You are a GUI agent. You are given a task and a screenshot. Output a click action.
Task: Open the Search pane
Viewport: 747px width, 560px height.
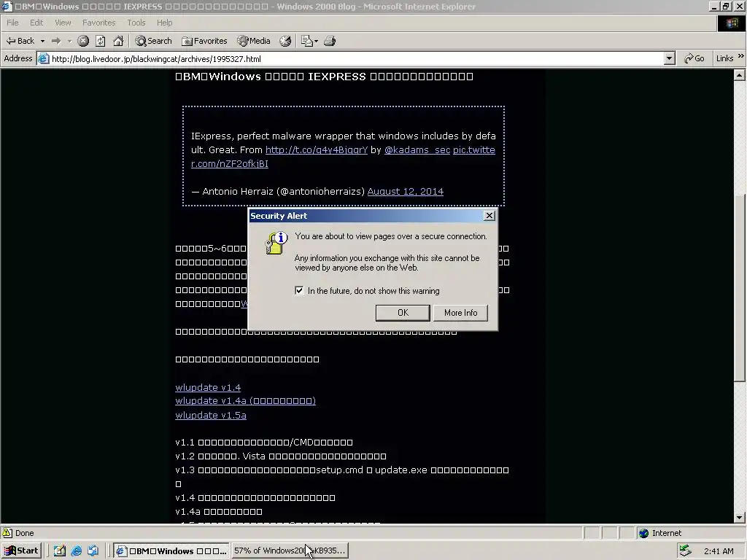[x=153, y=41]
